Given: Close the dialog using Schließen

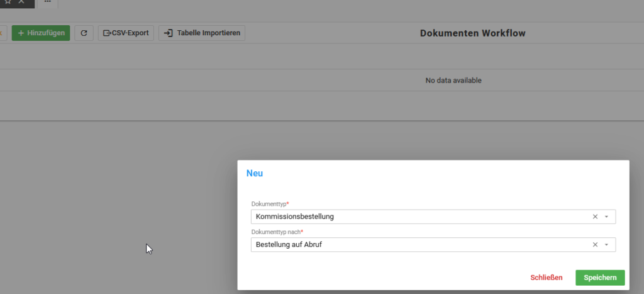Looking at the screenshot, I should [547, 278].
